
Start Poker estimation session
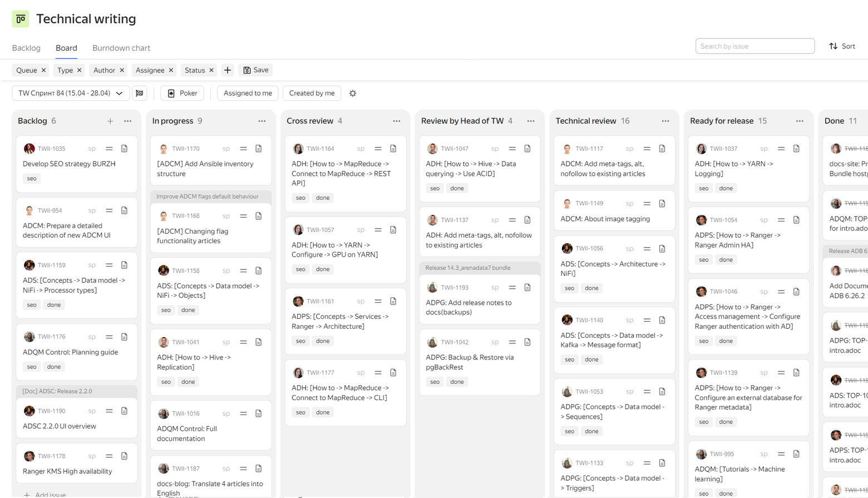(182, 93)
